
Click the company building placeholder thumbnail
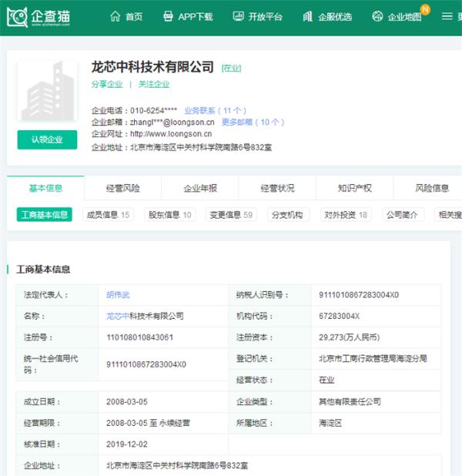pyautogui.click(x=47, y=91)
